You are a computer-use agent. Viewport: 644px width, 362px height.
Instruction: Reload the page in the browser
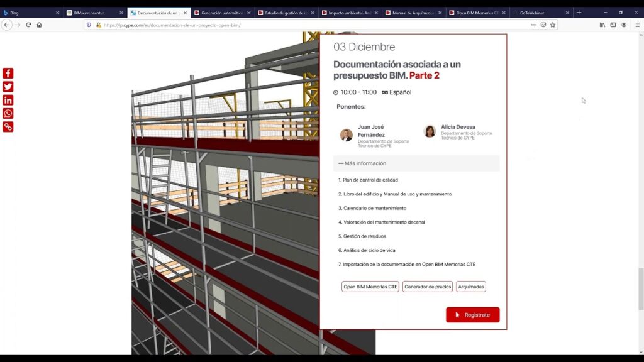pyautogui.click(x=28, y=25)
